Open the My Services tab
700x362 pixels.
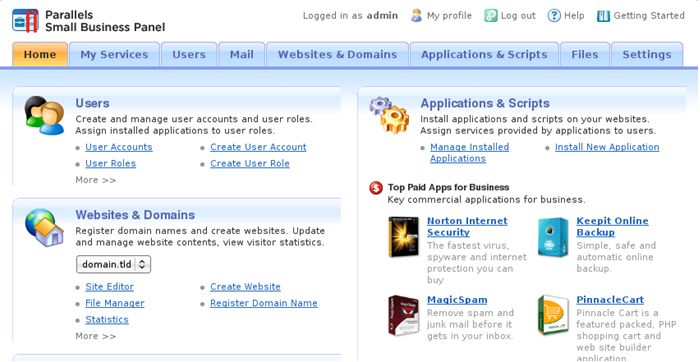114,54
